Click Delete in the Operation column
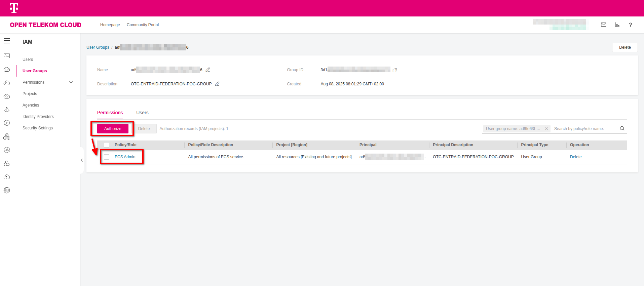 point(575,157)
